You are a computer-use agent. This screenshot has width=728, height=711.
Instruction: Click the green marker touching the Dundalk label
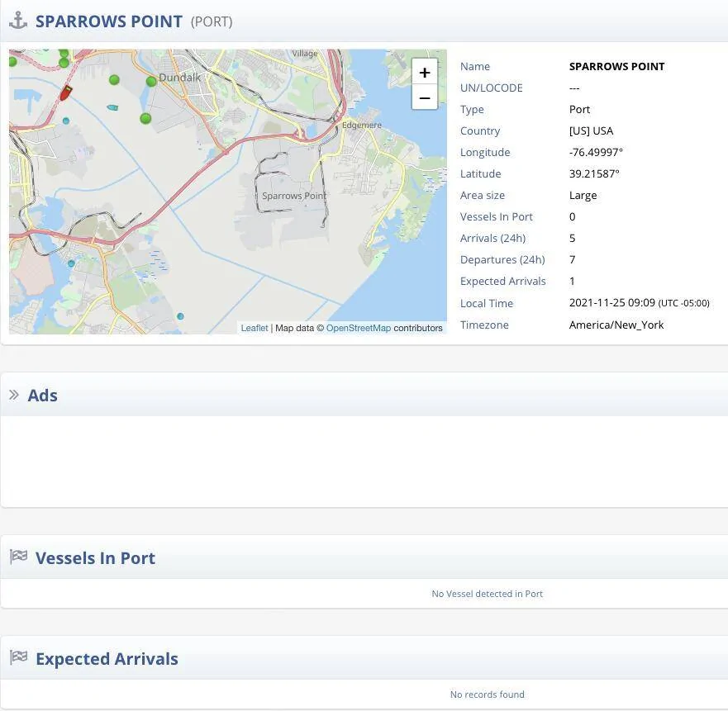151,82
